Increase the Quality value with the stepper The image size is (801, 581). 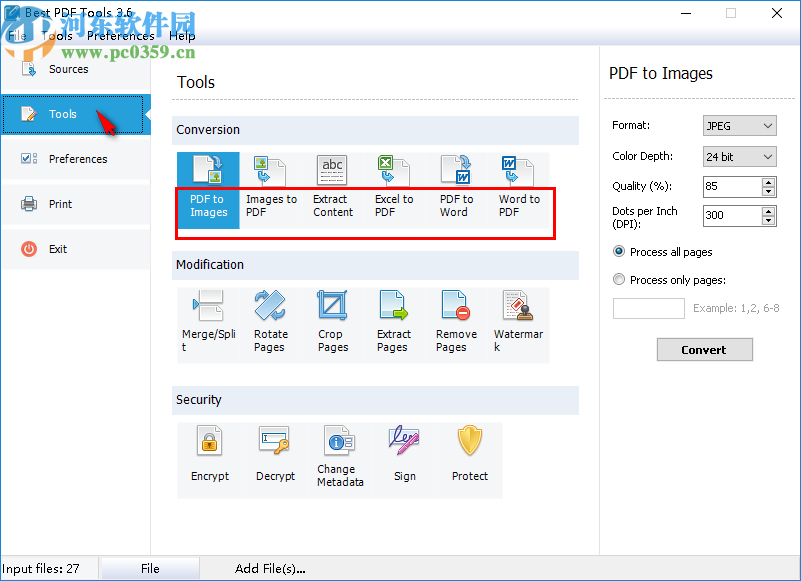click(768, 181)
